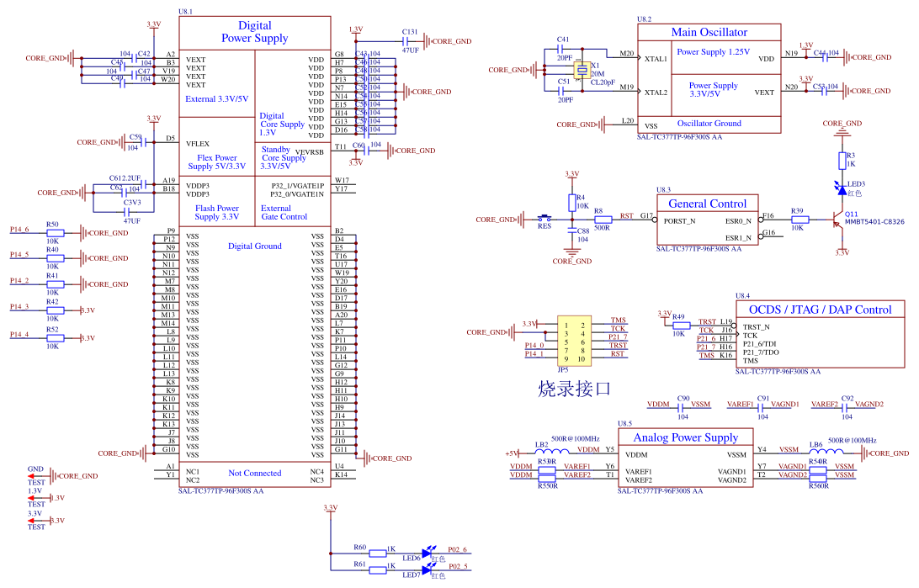This screenshot has width=919, height=588.
Task: Select the LED7 diode symbol
Action: click(427, 569)
